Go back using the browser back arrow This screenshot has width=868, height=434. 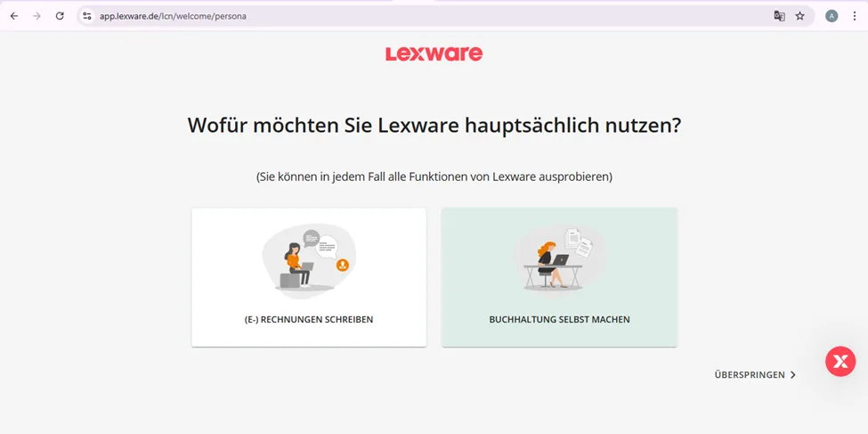[14, 16]
